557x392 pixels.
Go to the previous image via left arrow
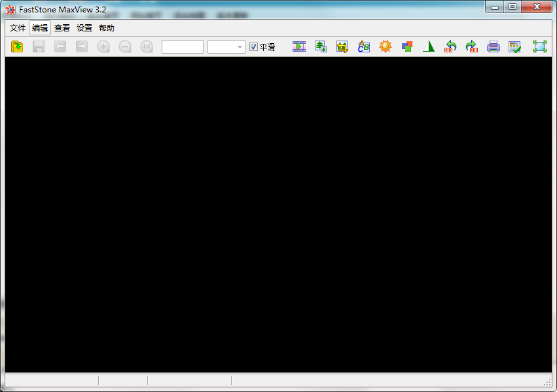tap(60, 46)
